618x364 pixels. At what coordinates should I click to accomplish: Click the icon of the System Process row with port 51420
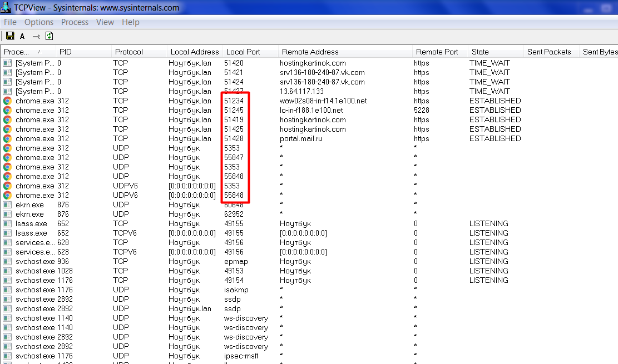[7, 63]
